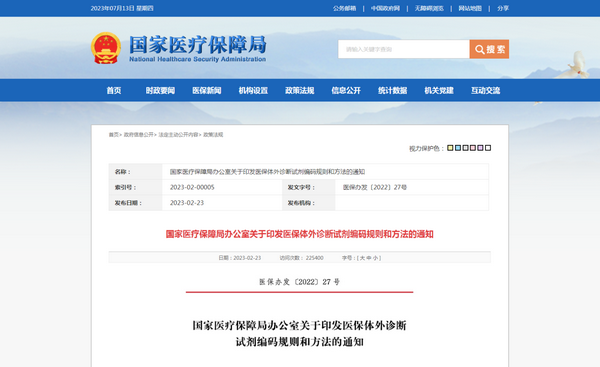This screenshot has height=367, width=600.
Task: Click the document name in the 名称 row
Action: coord(267,172)
